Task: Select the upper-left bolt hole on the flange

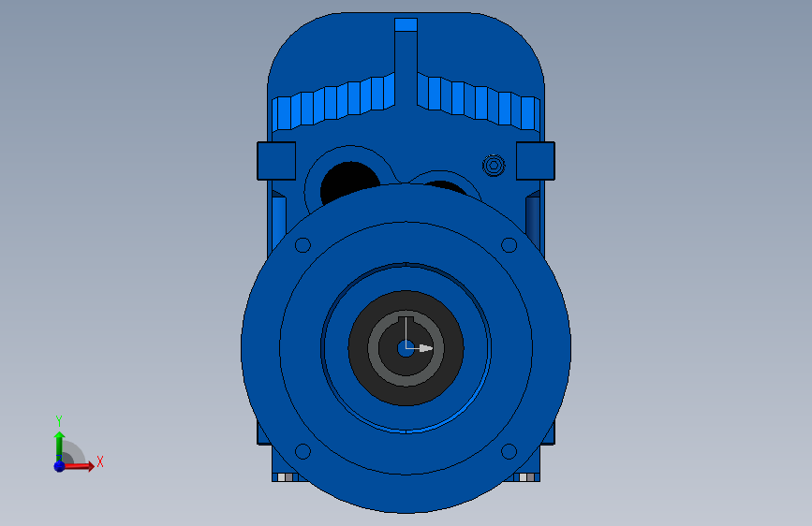Action: pos(303,245)
